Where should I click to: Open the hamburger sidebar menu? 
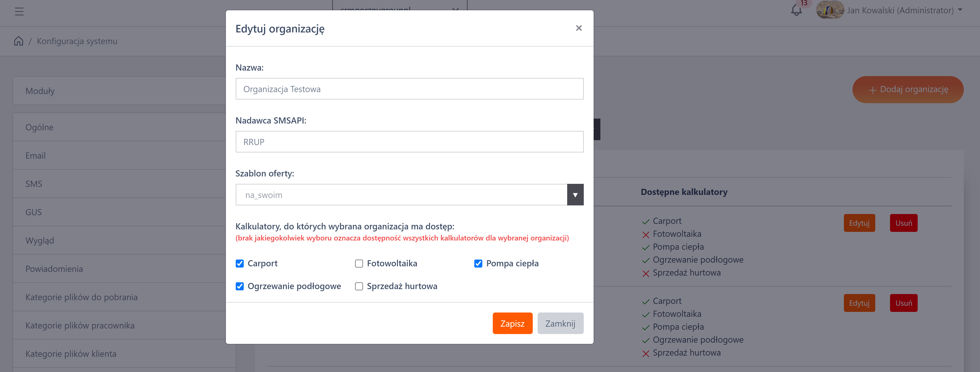(19, 11)
